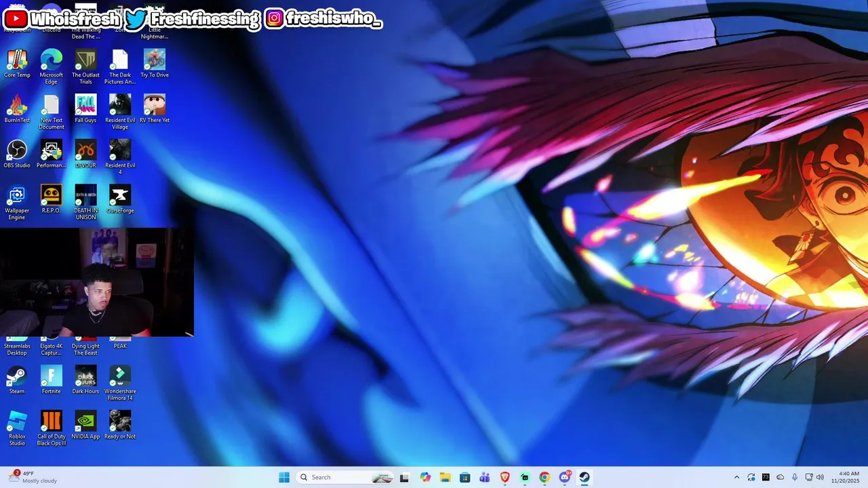This screenshot has height=488, width=868.
Task: Click the Dying Light The Beast label
Action: point(85,350)
